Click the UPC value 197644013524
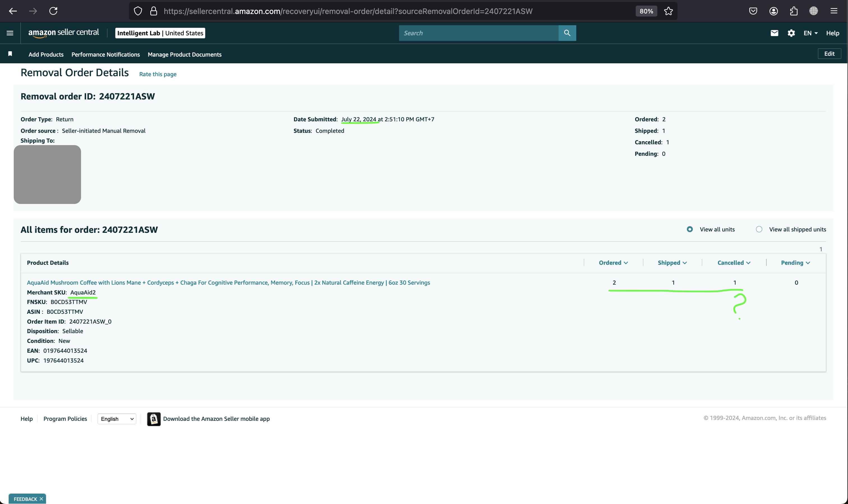This screenshot has width=848, height=504. coord(63,360)
